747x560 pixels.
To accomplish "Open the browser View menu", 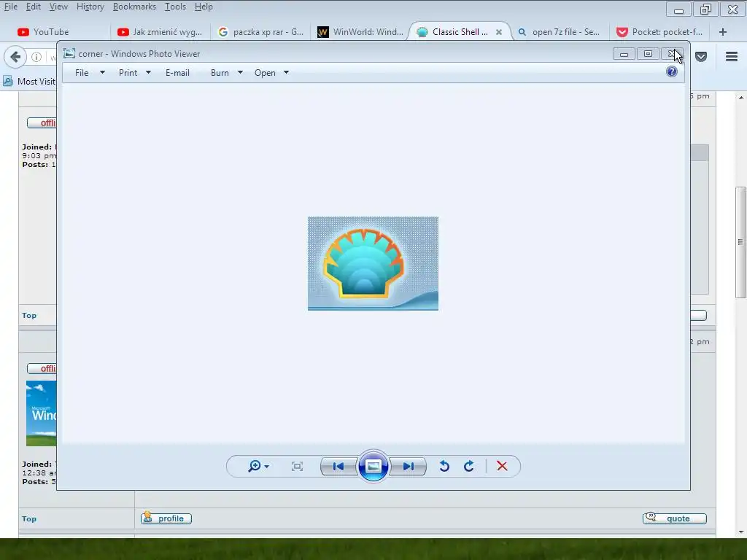I will coord(58,7).
